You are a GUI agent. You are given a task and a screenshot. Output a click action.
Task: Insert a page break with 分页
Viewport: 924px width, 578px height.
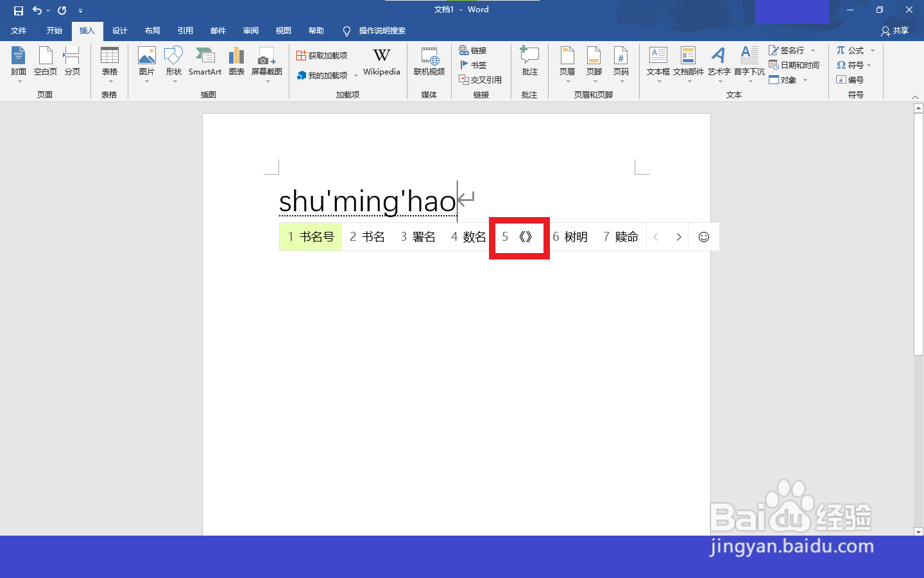pos(73,62)
